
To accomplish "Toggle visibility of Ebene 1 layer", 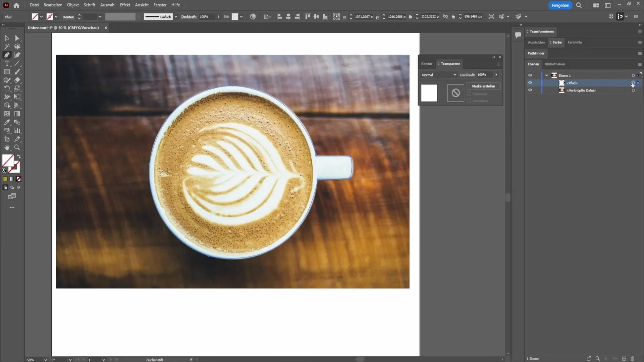I will [x=530, y=75].
